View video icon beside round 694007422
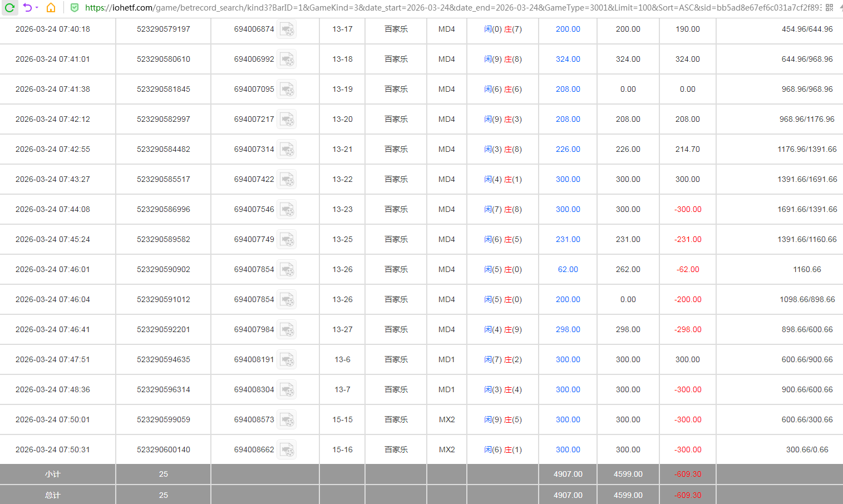 (287, 180)
